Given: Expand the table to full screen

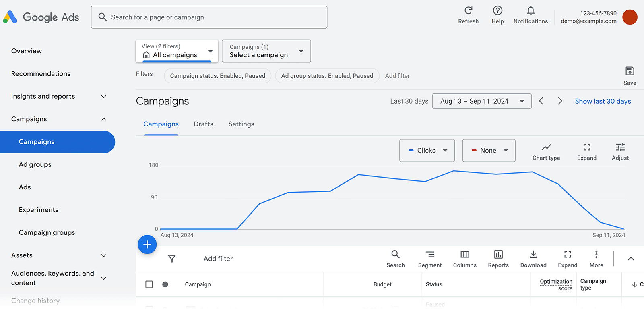Looking at the screenshot, I should point(568,259).
